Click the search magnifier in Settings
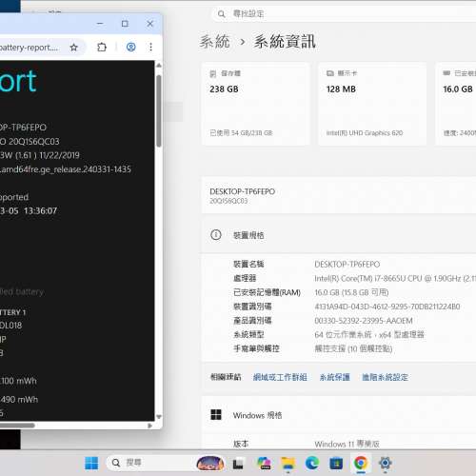This screenshot has height=476, width=476. point(222,14)
